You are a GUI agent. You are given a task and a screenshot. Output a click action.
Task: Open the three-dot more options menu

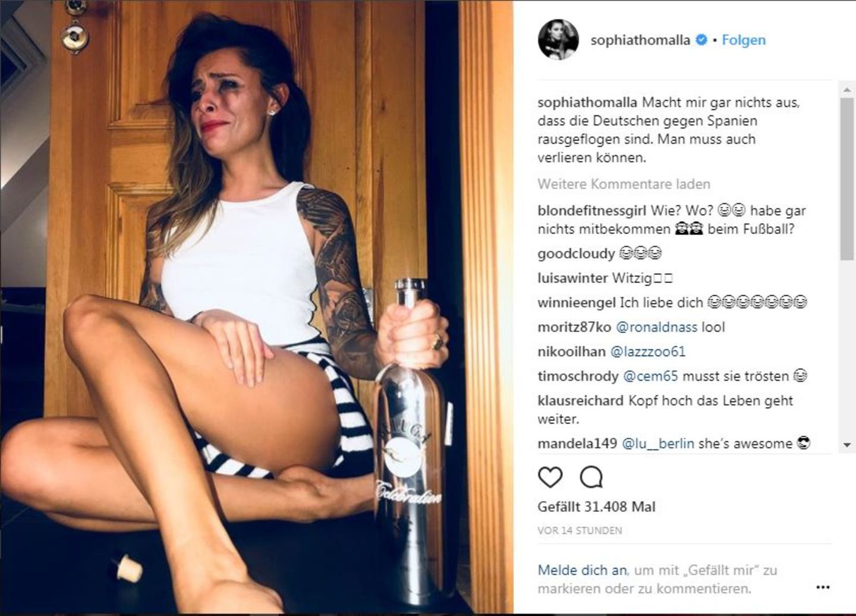(823, 587)
